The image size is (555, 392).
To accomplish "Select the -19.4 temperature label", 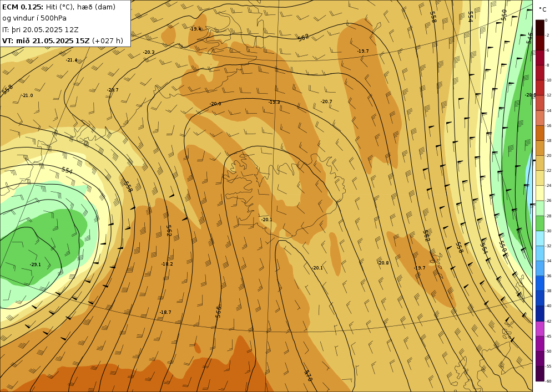I will 195,29.
